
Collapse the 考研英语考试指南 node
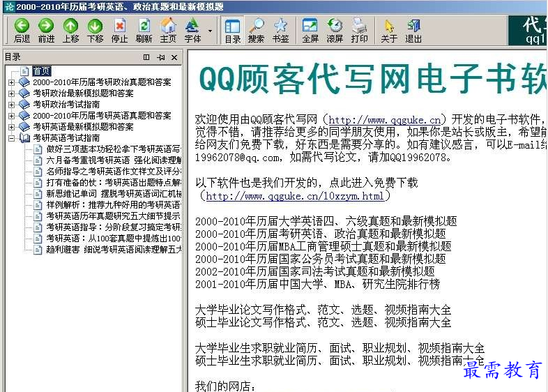[x=12, y=138]
